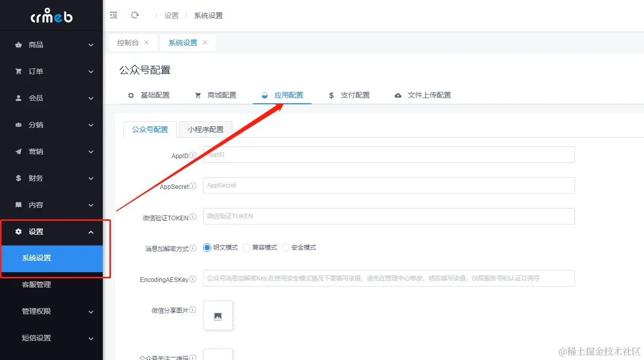Select the 小程序配置 sub-tab
The width and height of the screenshot is (644, 360).
tap(206, 129)
